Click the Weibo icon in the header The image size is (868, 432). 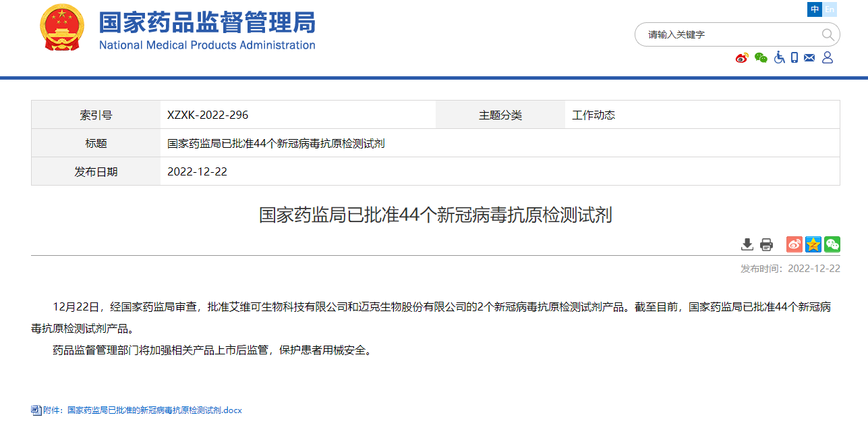pos(742,58)
